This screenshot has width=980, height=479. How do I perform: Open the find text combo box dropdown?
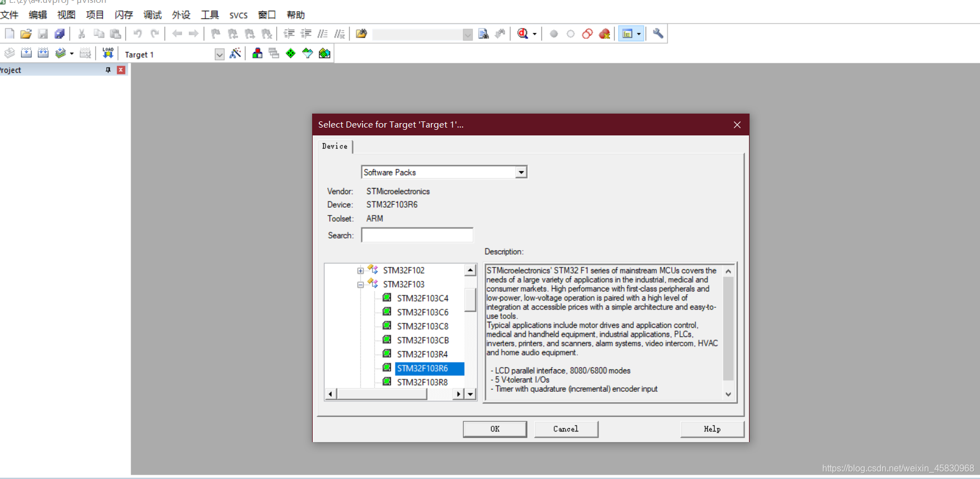(468, 35)
